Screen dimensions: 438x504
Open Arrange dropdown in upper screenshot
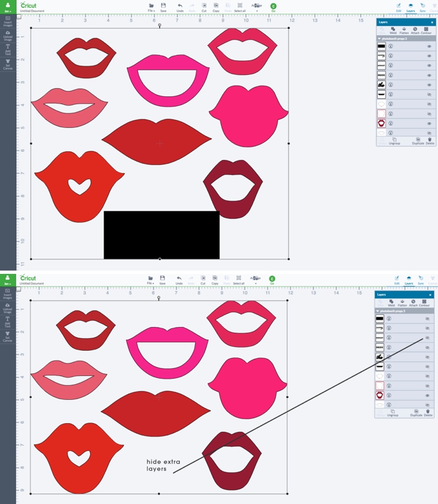click(257, 7)
